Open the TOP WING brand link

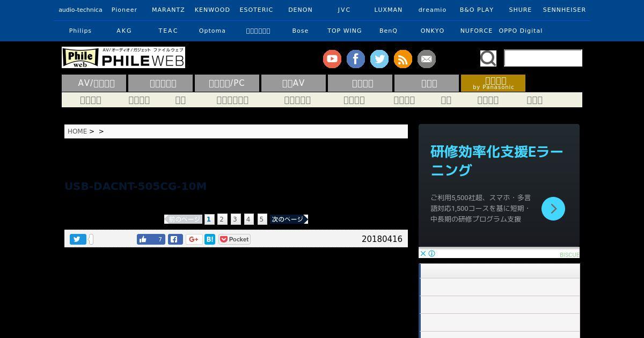coord(345,31)
